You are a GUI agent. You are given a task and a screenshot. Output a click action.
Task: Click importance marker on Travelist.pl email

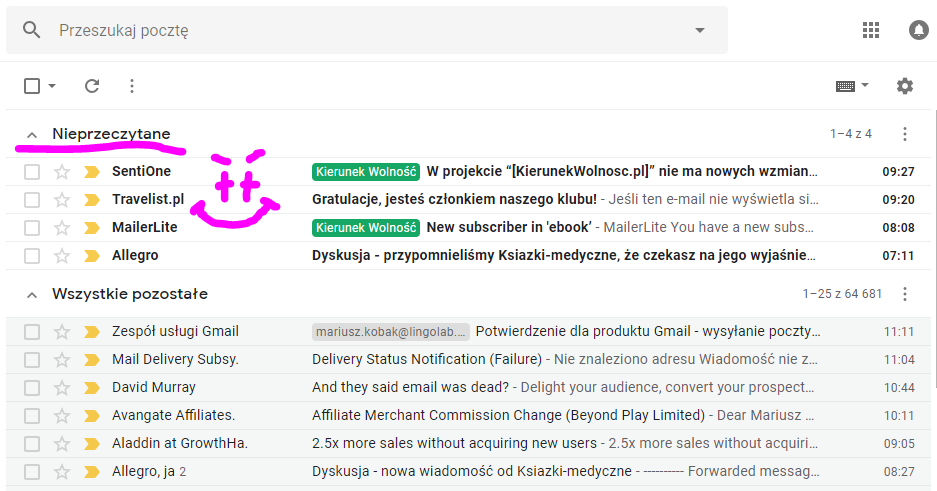point(92,200)
